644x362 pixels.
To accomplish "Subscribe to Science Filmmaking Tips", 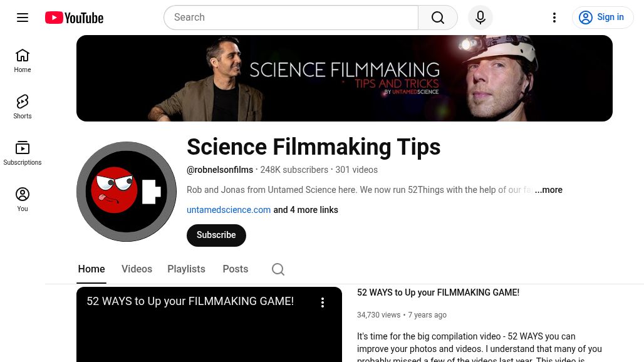I will click(216, 235).
